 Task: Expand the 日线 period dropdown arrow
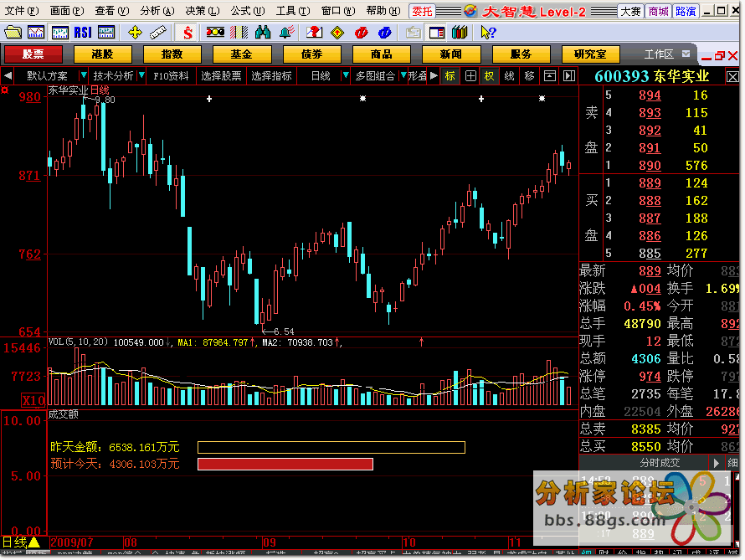point(346,75)
